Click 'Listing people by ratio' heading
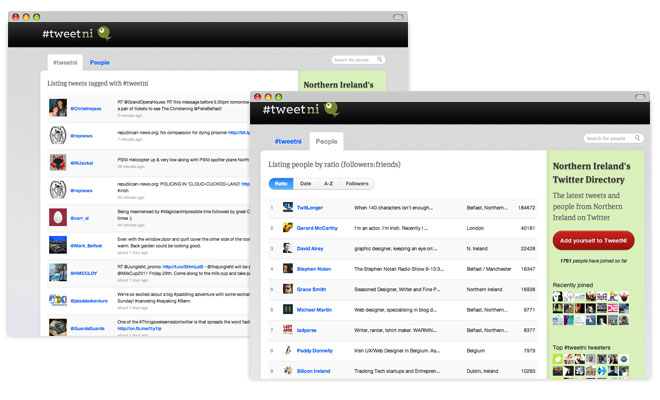Image resolution: width=660 pixels, height=400 pixels. tap(334, 164)
